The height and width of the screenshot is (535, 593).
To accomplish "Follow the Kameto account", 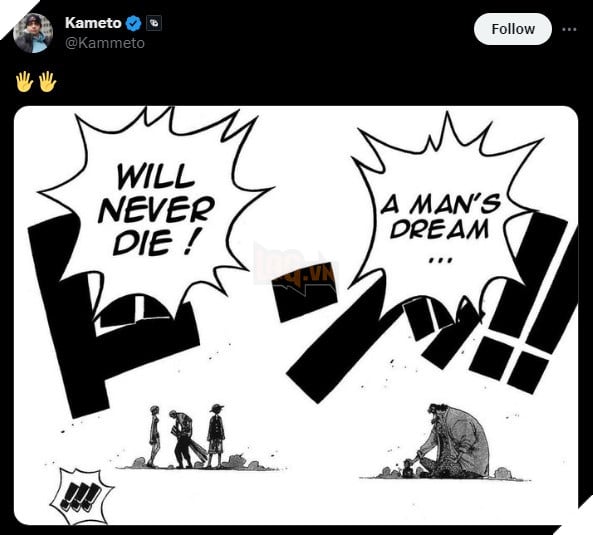I will point(513,29).
